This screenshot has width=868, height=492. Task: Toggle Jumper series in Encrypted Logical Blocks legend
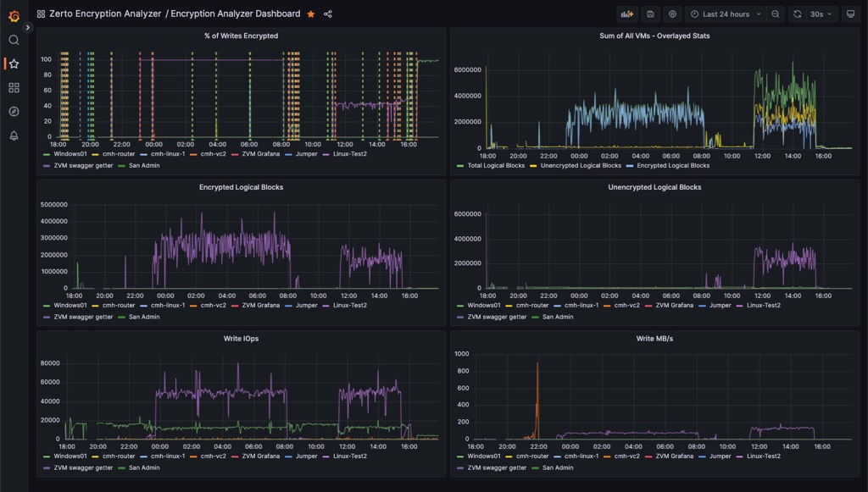306,306
